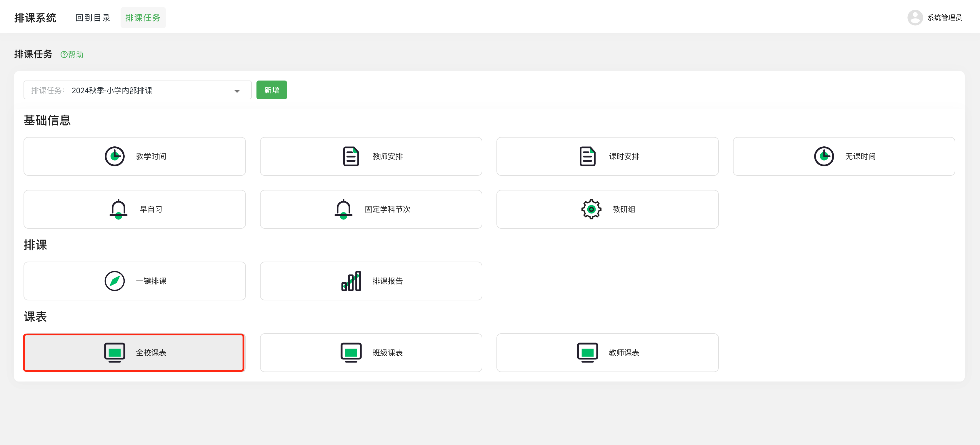The image size is (980, 445).
Task: Open 排课报告 bar chart icon
Action: [351, 281]
